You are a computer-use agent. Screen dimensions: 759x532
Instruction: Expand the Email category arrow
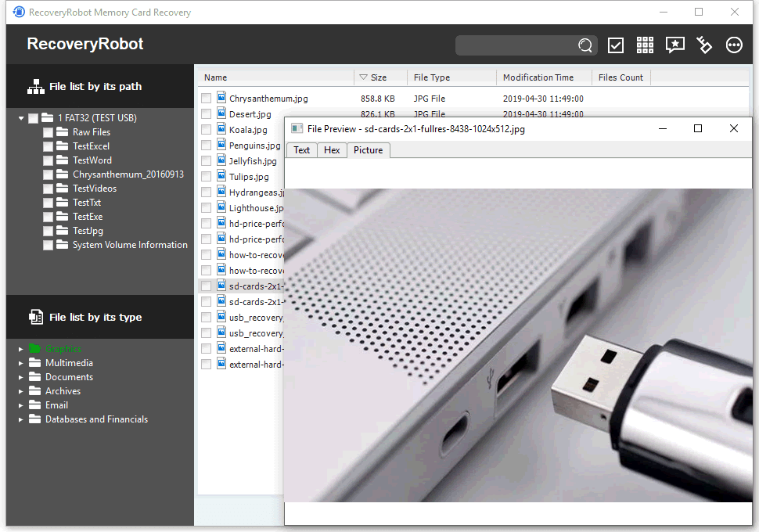[21, 405]
